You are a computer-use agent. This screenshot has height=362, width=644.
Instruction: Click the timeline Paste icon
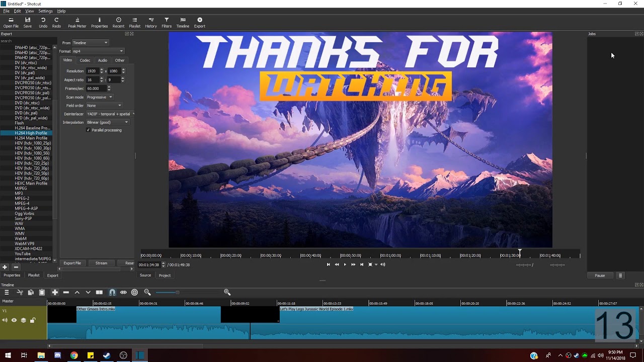click(x=42, y=292)
